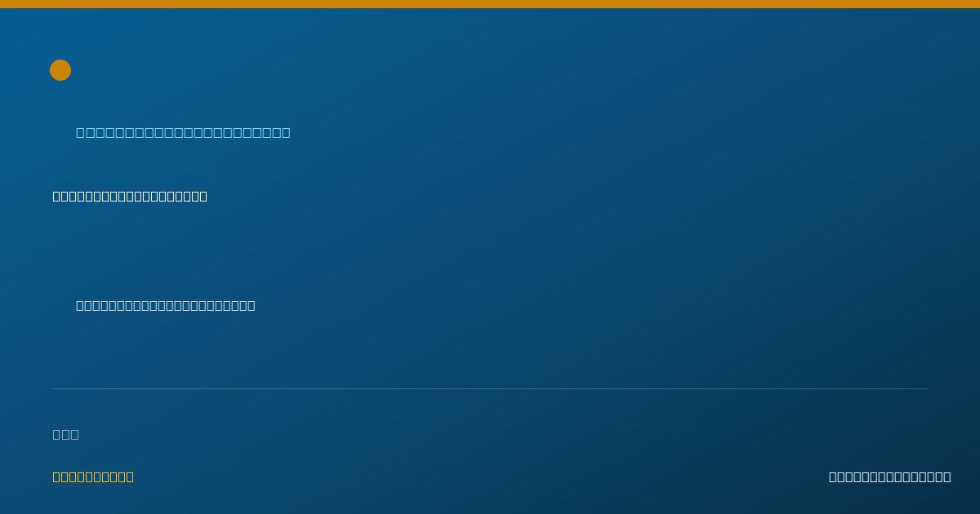The width and height of the screenshot is (980, 514).
Task: Click the middle of the short grey label
Action: pos(66,434)
